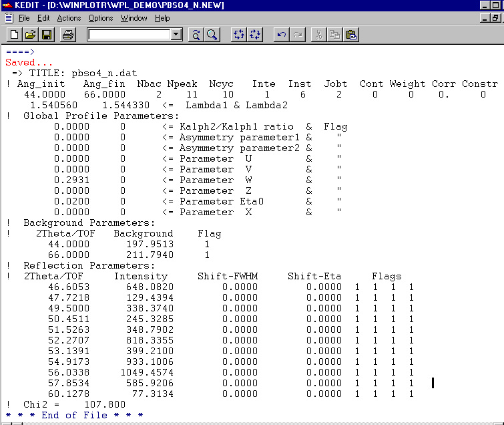Save the file using the floppy disk icon
The width and height of the screenshot is (504, 425).
(x=46, y=35)
